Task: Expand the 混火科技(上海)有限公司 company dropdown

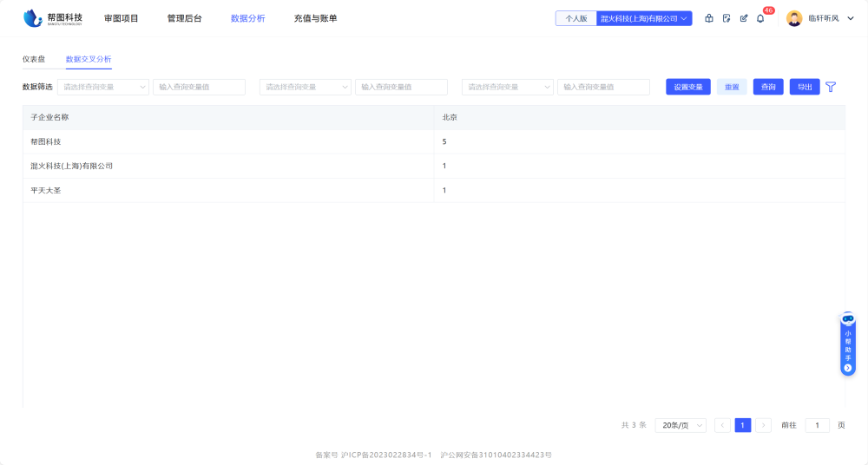Action: coord(644,18)
